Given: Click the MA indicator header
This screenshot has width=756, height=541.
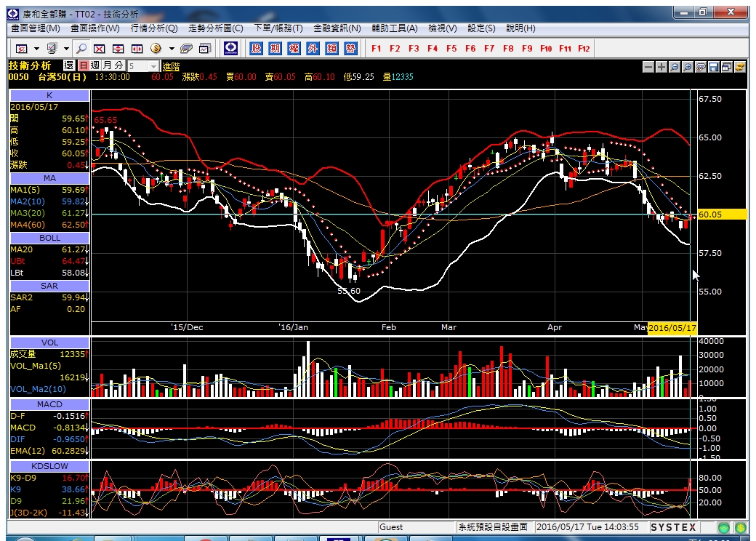Looking at the screenshot, I should point(49,178).
